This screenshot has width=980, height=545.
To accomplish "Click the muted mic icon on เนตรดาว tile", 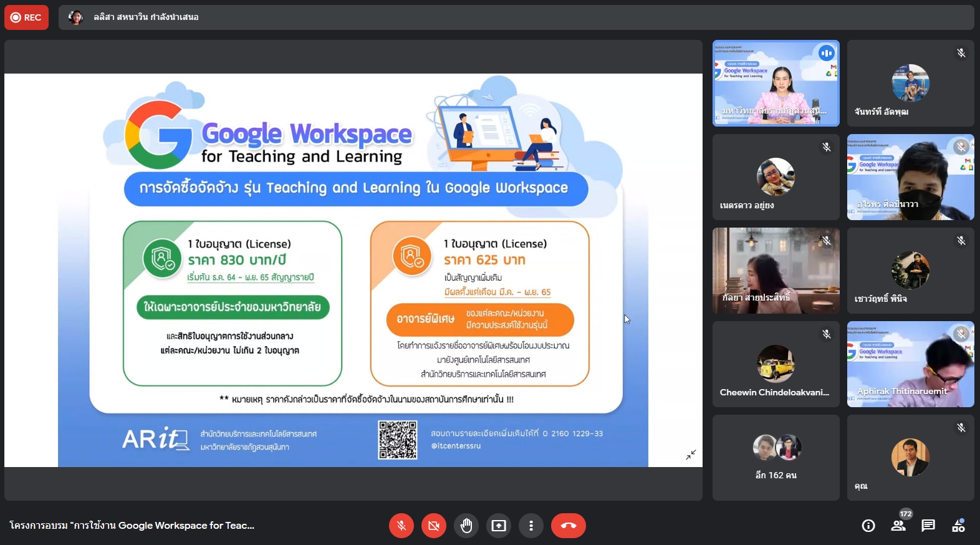I will [x=826, y=147].
